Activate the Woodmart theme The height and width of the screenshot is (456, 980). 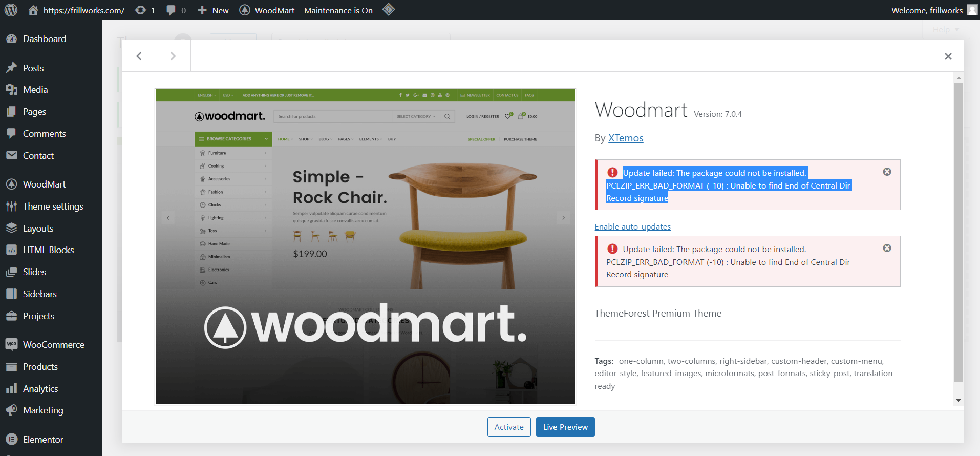coord(509,427)
